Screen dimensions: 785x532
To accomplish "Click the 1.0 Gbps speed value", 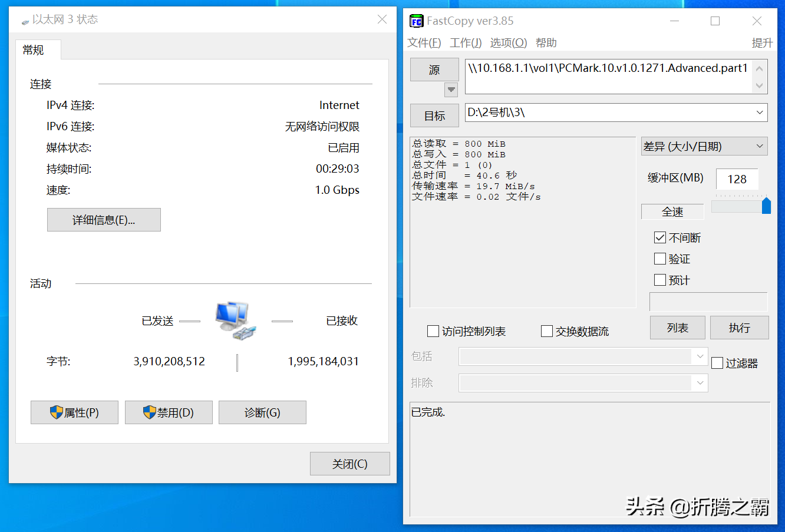I will click(337, 190).
